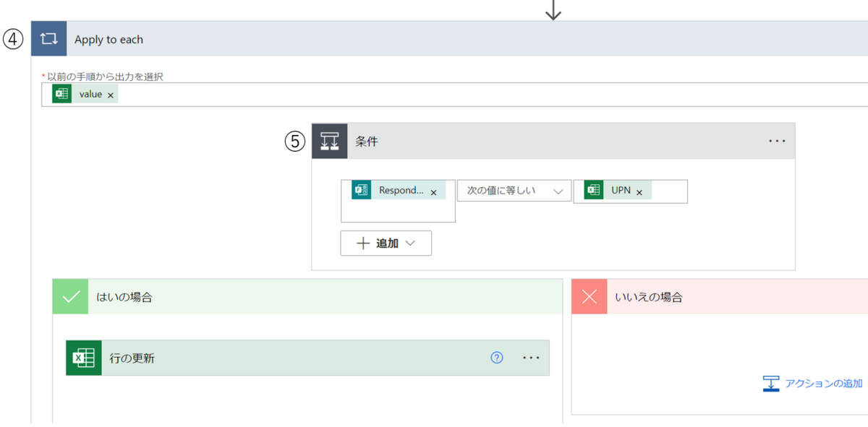
Task: Click the Excel icon on value token
Action: (62, 94)
